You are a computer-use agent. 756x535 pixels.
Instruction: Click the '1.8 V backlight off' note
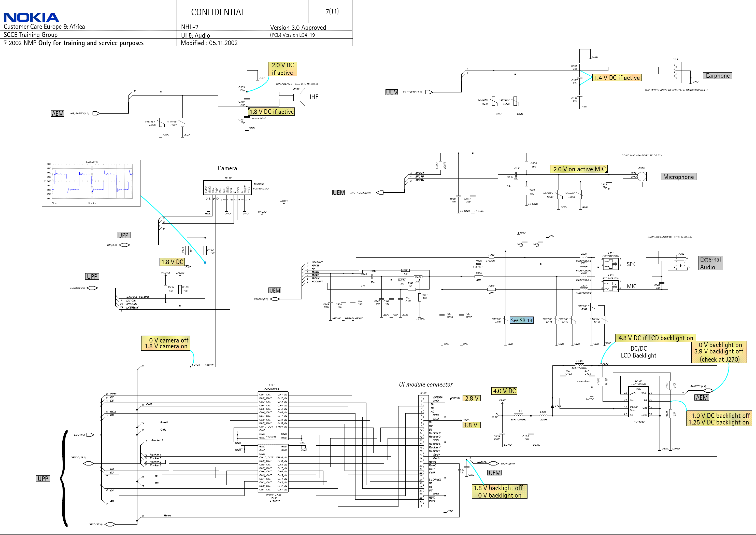[499, 491]
